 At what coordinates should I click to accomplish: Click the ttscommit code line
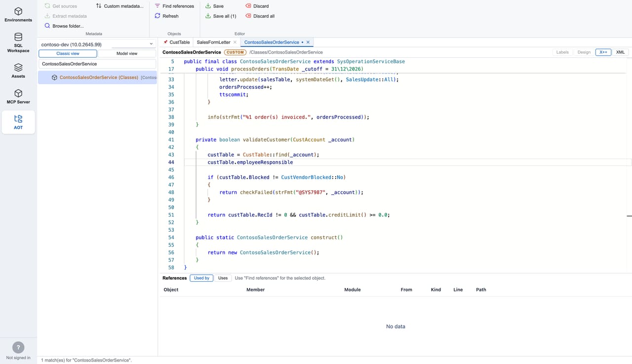[x=234, y=94]
